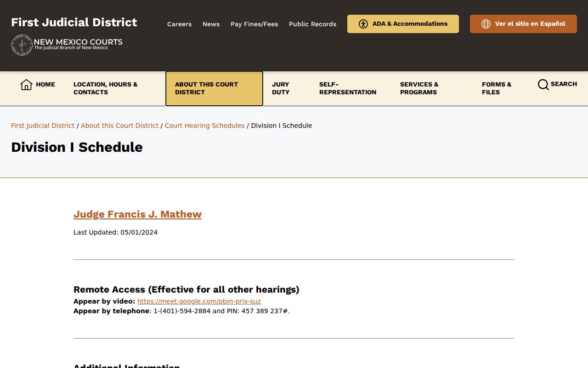The height and width of the screenshot is (368, 588).
Task: Click Remote Access heading text
Action: pos(186,289)
